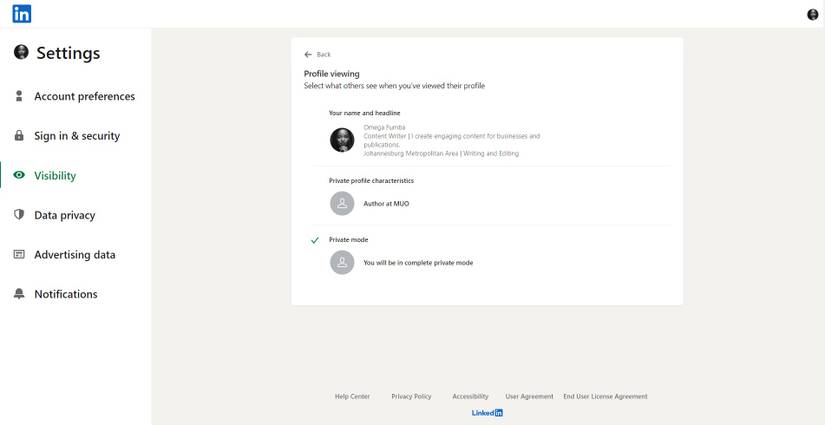Viewport: 825px width, 425px height.
Task: Click the bell icon for Notifications
Action: (x=19, y=294)
